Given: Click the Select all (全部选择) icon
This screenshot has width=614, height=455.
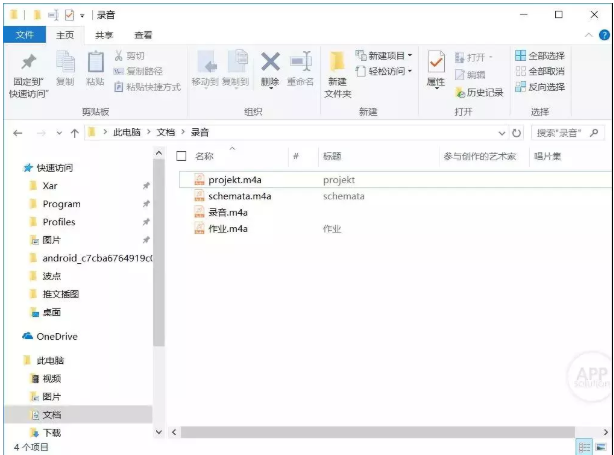Looking at the screenshot, I should point(520,56).
